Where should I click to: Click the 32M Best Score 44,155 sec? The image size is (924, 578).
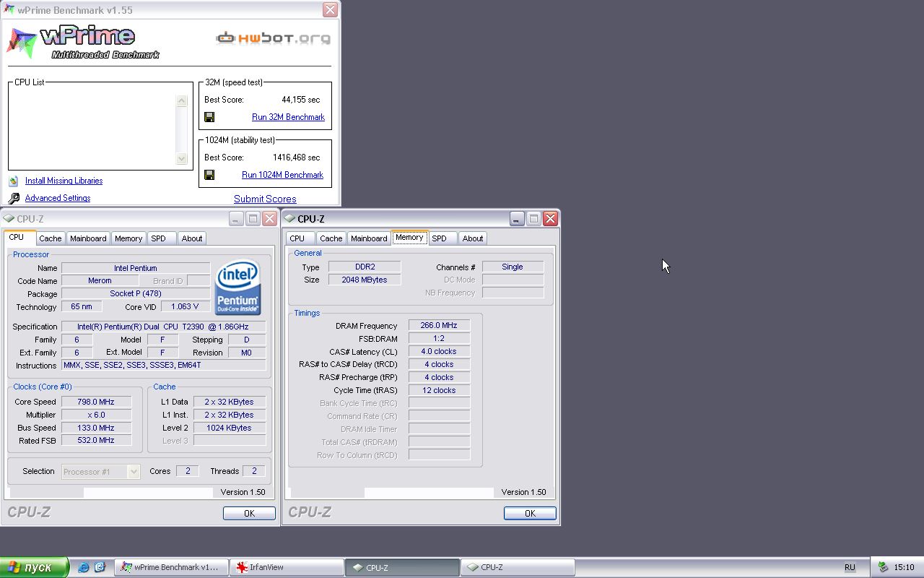(300, 100)
